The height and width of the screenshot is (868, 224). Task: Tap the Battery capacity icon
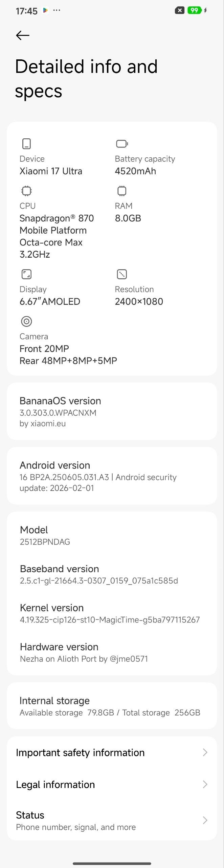[x=122, y=144]
